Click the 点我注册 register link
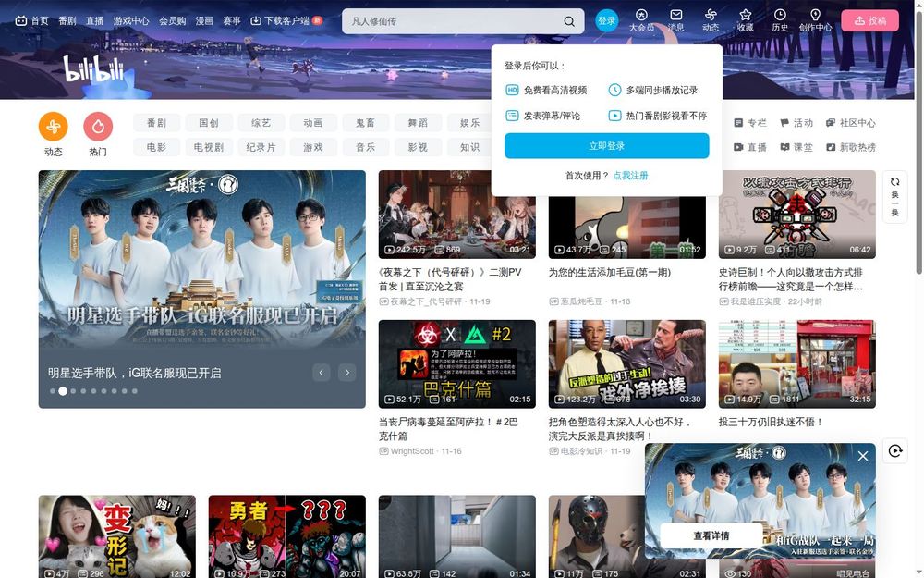The image size is (924, 578). pos(630,175)
